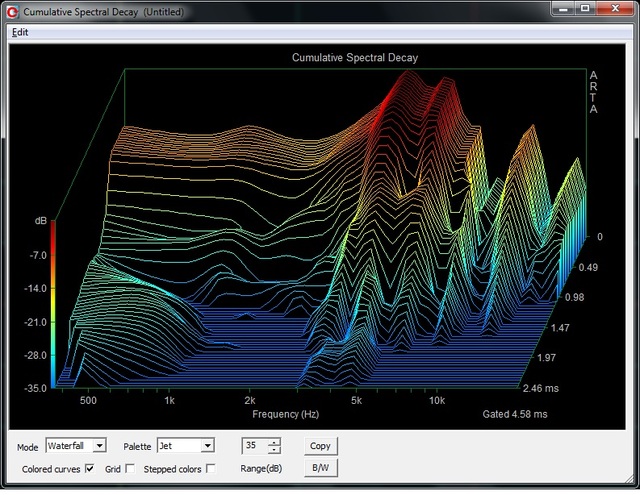This screenshot has height=495, width=640.
Task: Decrease dB range with the down arrow
Action: [x=275, y=450]
